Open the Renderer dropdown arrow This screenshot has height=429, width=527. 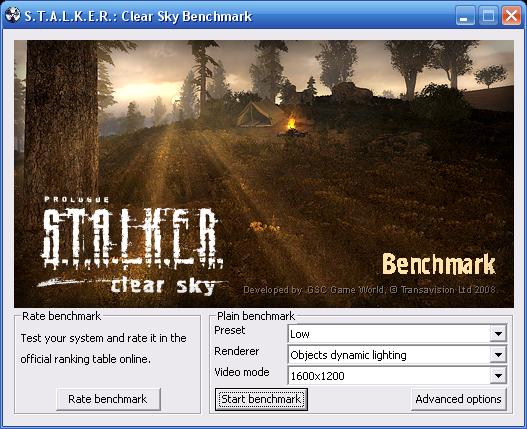(x=498, y=355)
